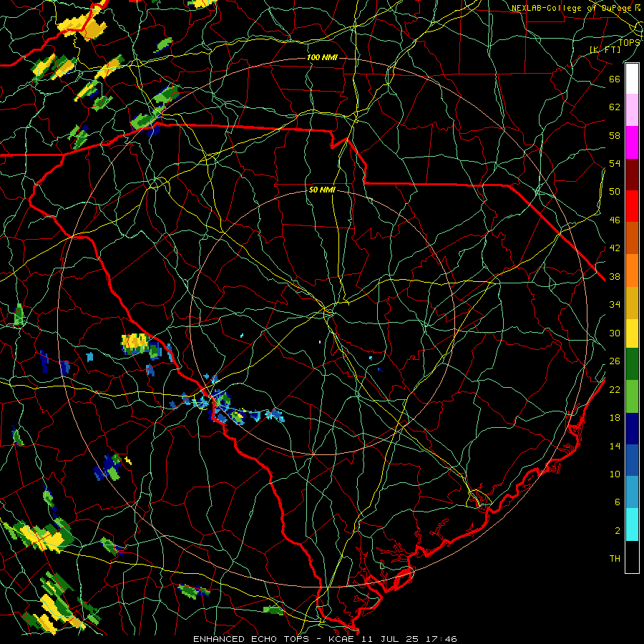Click the '46' legend value
The height and width of the screenshot is (644, 644).
point(615,220)
